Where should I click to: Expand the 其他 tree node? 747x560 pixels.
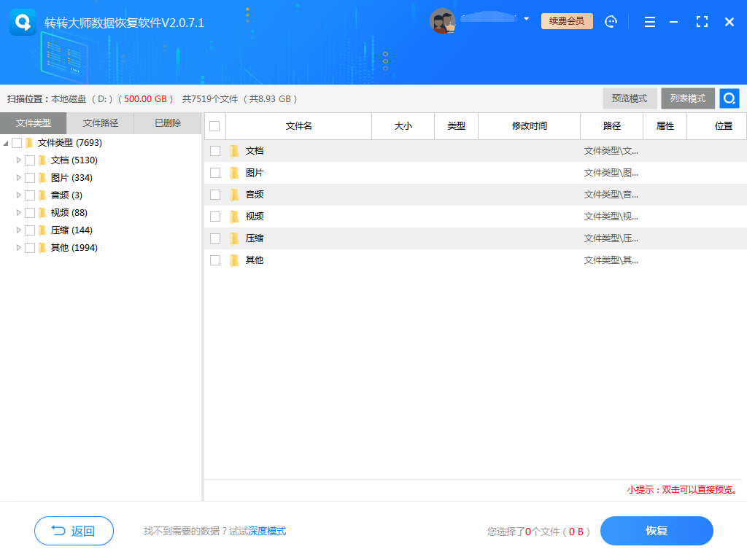pos(18,247)
